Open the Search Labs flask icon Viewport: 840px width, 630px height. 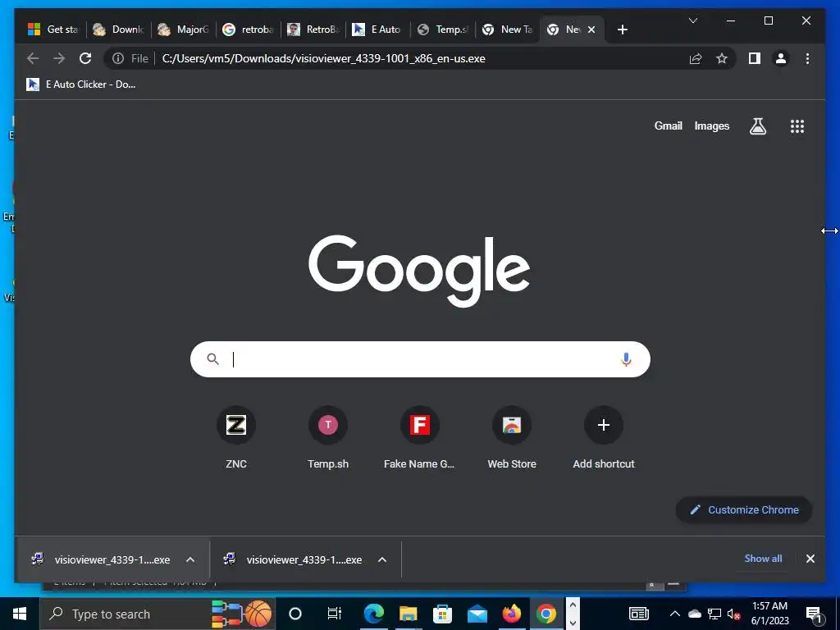coord(757,126)
